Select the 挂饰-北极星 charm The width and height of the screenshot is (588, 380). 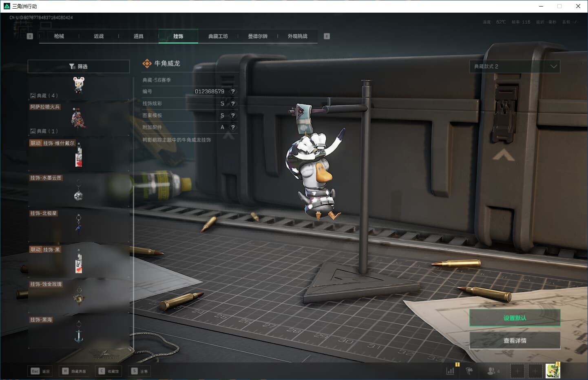78,225
